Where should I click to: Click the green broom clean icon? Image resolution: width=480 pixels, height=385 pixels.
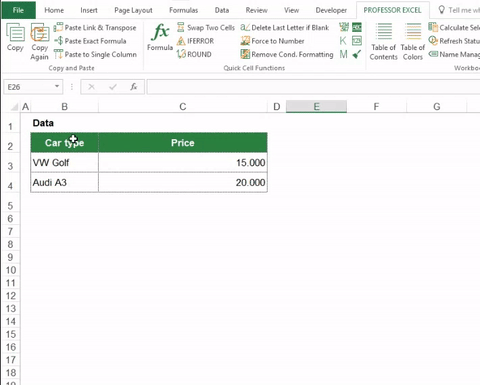pos(357,54)
